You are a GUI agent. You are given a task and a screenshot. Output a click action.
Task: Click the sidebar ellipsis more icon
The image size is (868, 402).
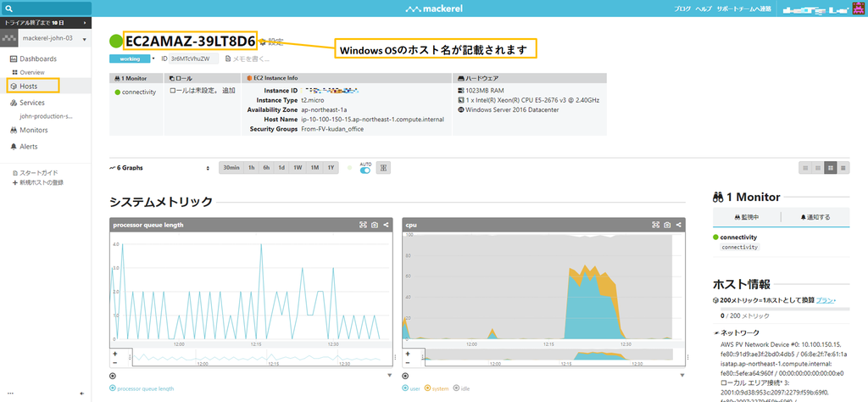point(10,394)
